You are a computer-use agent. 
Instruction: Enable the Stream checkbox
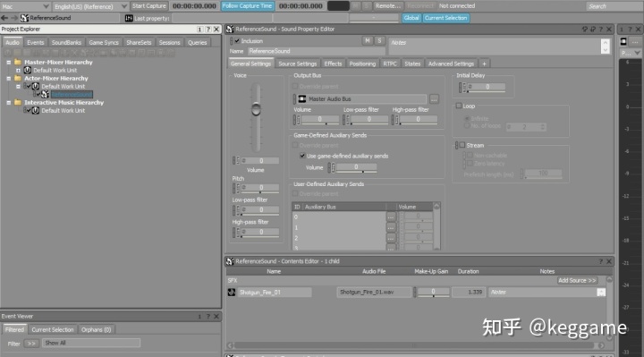coord(462,145)
